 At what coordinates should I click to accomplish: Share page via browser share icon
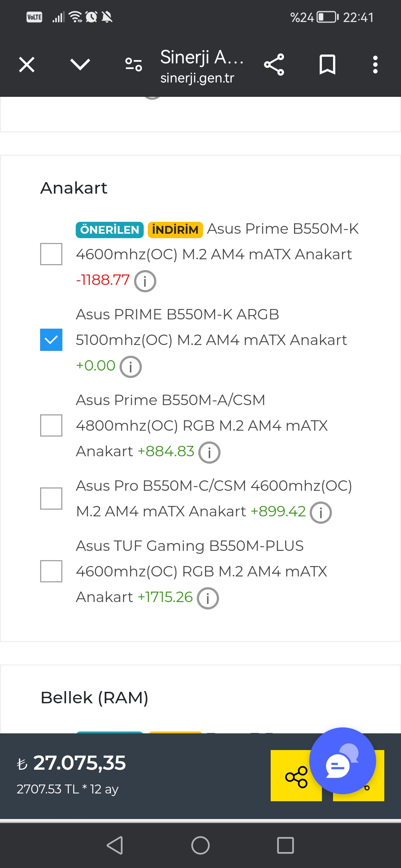coord(274,65)
